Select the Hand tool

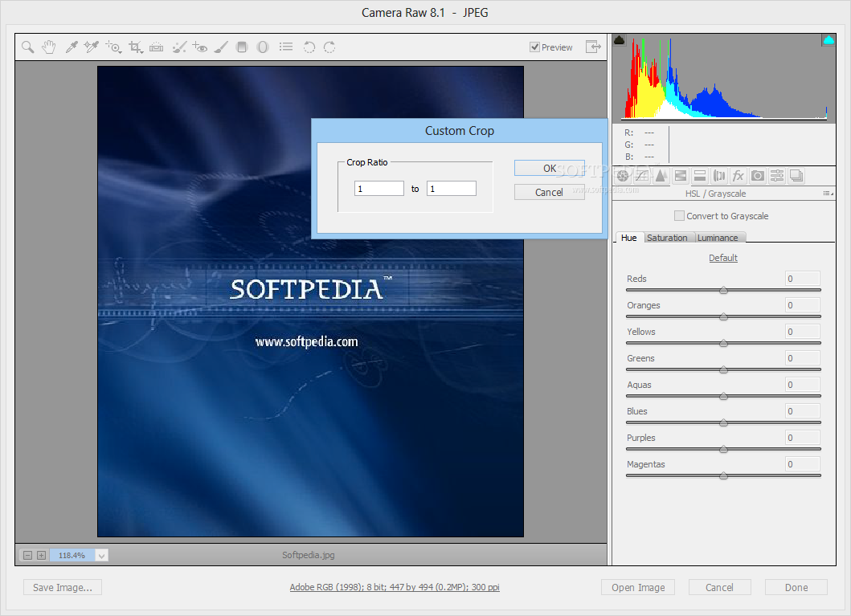(49, 47)
